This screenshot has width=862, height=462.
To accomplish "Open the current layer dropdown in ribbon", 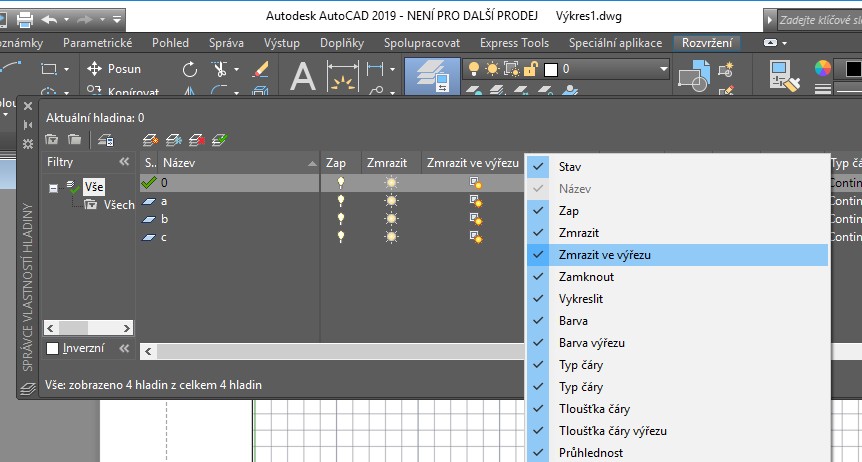I will tap(662, 68).
